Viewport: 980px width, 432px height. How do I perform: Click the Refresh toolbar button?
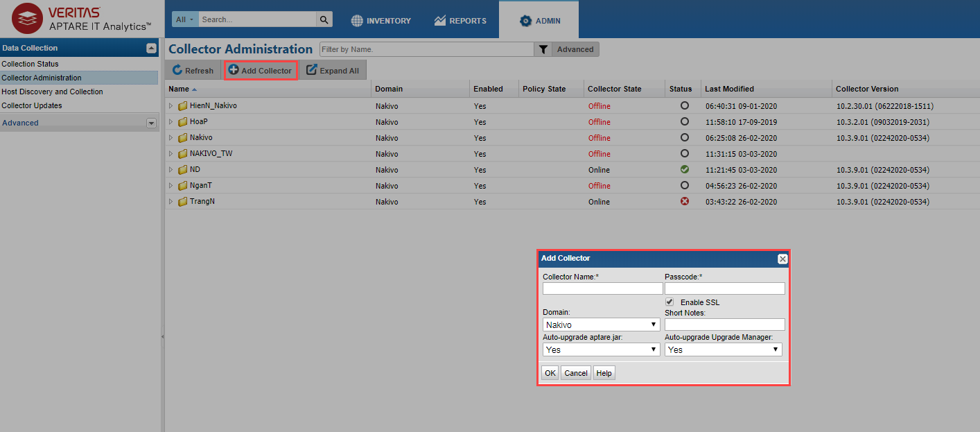[x=193, y=71]
